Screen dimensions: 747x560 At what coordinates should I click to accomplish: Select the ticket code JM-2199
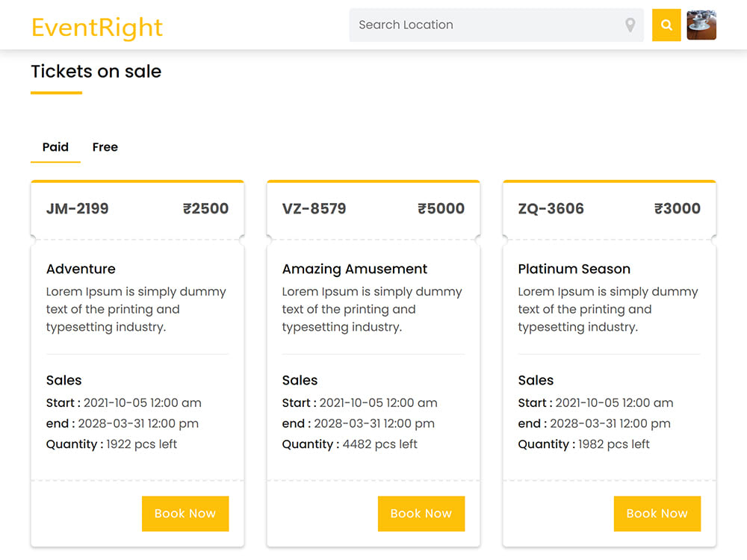(77, 208)
